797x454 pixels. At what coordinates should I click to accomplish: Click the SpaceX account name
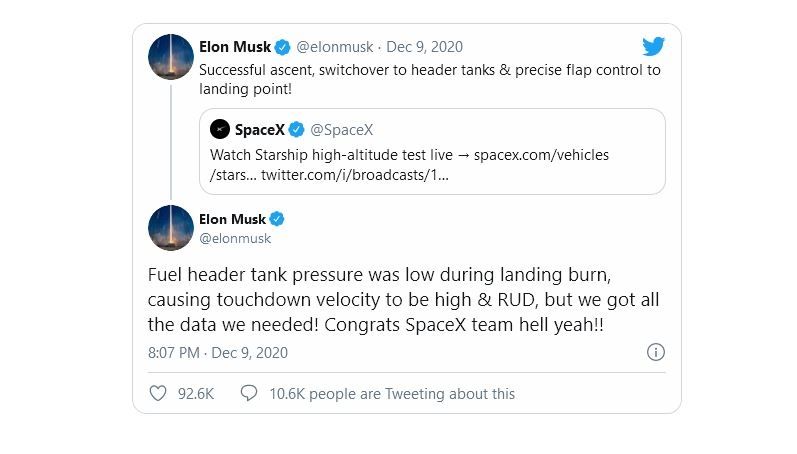[259, 129]
